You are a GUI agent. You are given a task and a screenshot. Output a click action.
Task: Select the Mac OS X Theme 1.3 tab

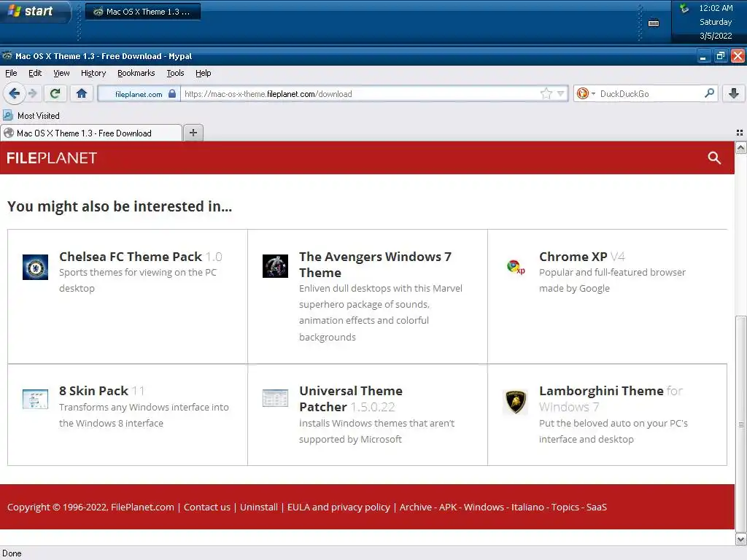click(x=90, y=133)
